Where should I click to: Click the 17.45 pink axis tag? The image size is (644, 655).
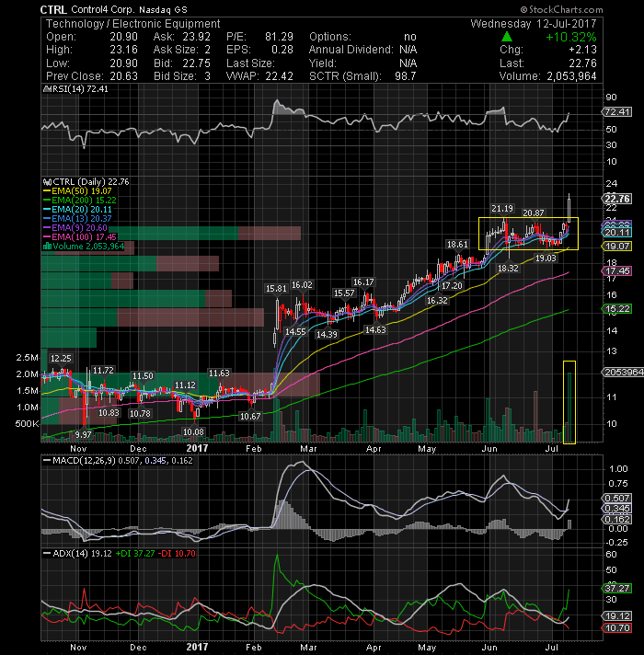point(616,271)
